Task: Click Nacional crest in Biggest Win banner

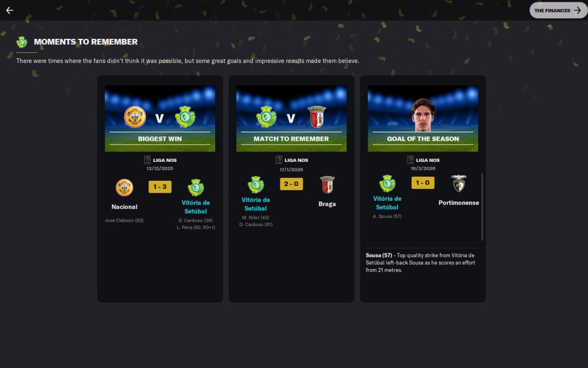Action: click(135, 117)
